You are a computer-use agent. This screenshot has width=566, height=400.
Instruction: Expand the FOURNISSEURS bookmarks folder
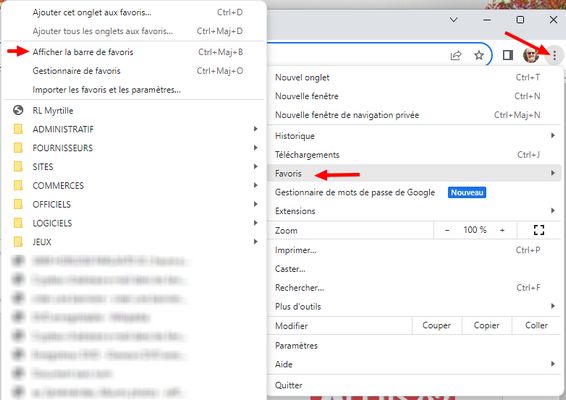click(134, 148)
